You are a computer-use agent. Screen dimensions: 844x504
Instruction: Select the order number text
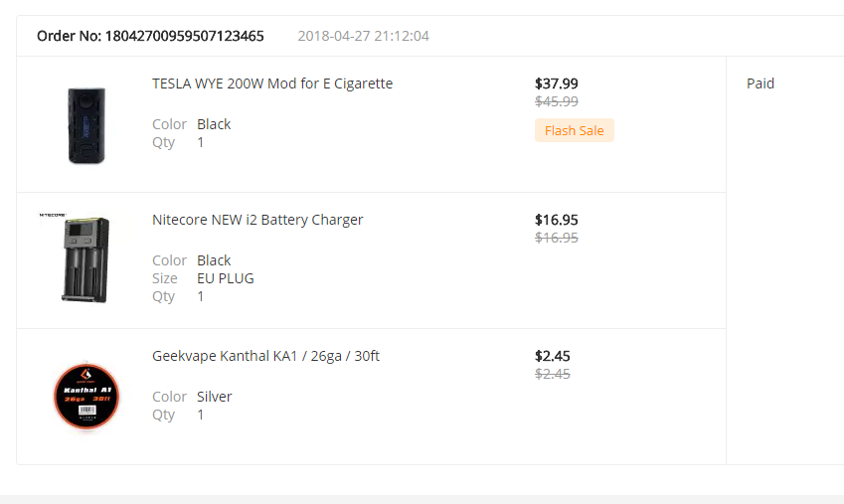150,36
